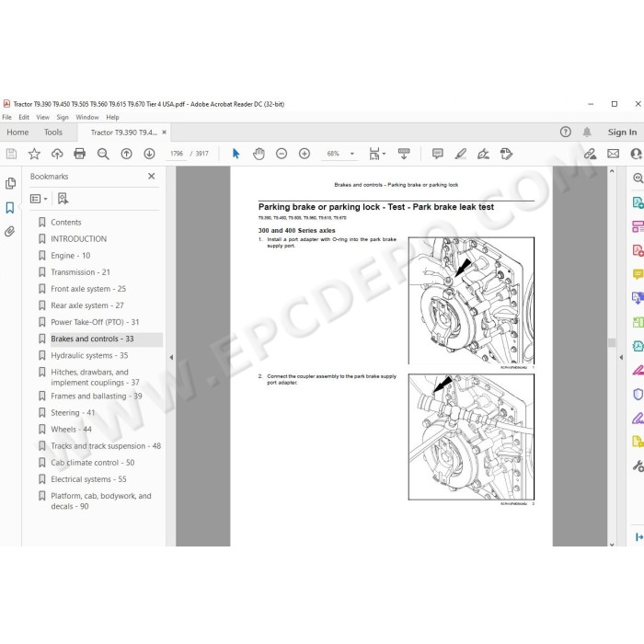Share a link to the file

(x=591, y=154)
